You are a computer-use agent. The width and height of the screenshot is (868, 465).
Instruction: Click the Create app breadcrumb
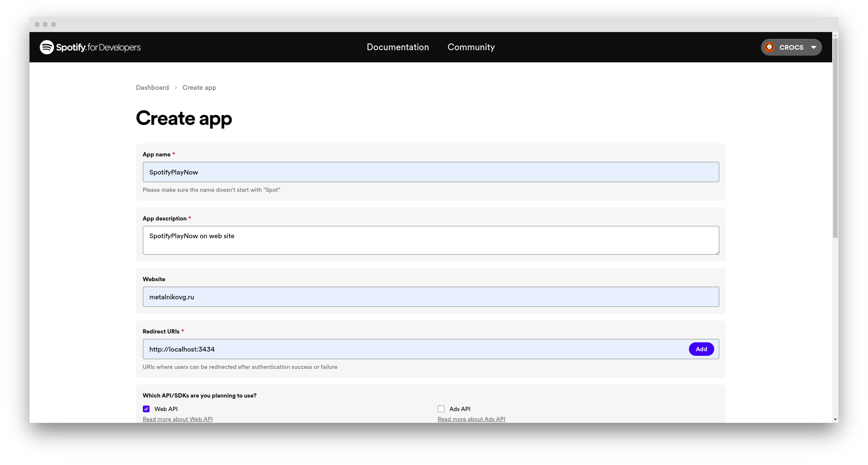[x=199, y=88]
